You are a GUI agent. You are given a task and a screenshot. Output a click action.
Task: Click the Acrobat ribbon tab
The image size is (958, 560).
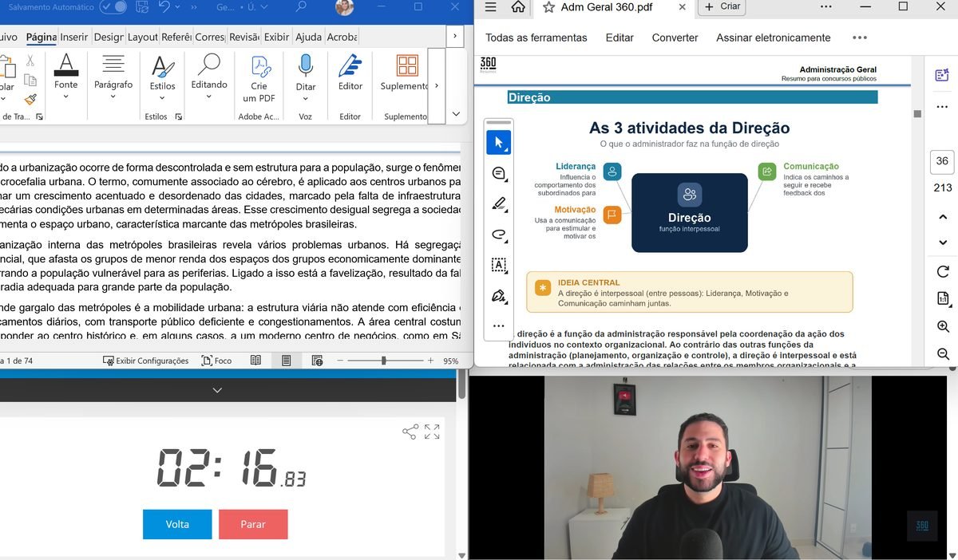[342, 37]
